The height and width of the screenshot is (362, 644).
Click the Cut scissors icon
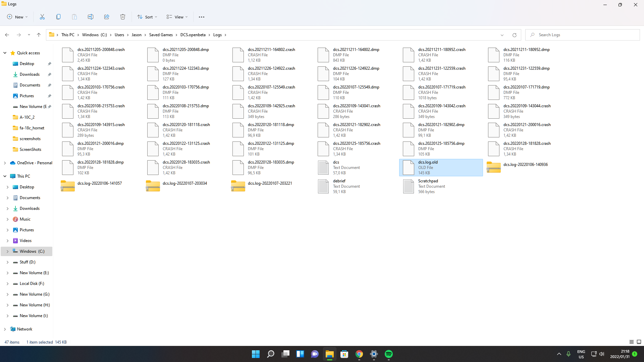42,17
